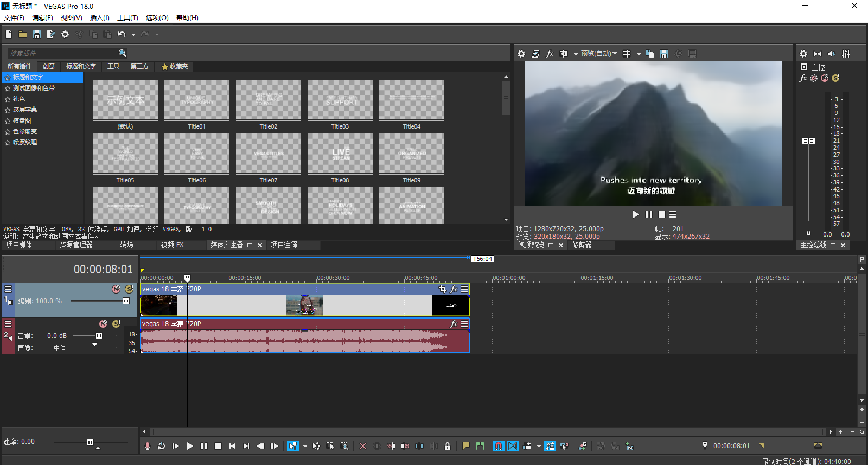The image size is (868, 465).
Task: Jump to project start on the transport
Action: 232,446
